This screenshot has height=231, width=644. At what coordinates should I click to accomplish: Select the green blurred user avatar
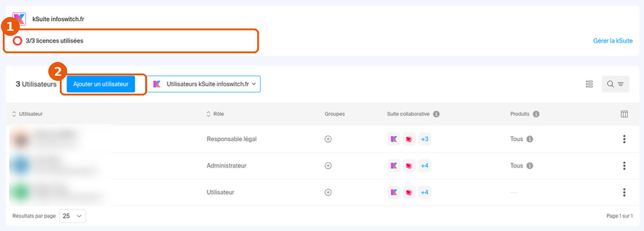20,192
